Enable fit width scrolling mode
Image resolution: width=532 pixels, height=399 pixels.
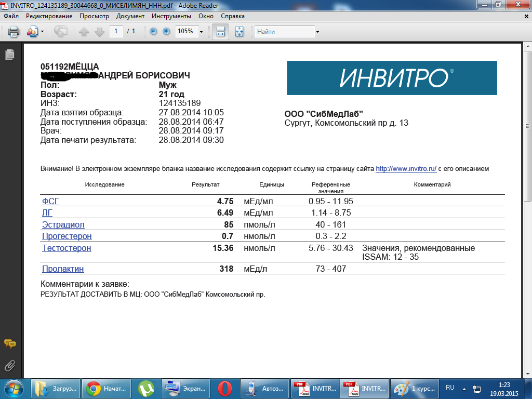click(220, 32)
